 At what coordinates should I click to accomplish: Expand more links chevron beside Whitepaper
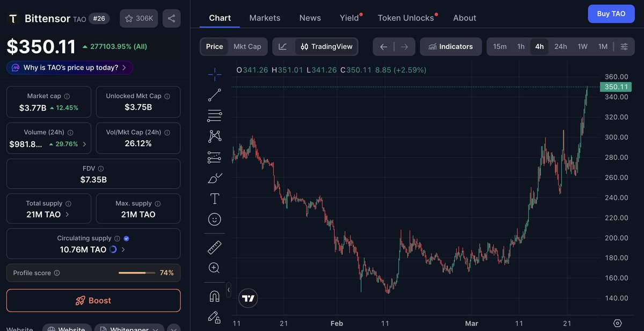tap(173, 329)
